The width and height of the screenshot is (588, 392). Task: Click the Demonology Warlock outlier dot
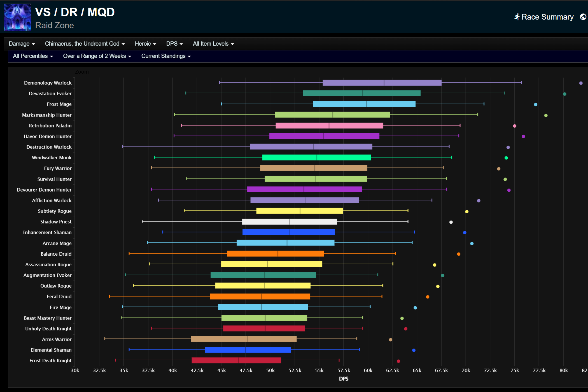581,83
